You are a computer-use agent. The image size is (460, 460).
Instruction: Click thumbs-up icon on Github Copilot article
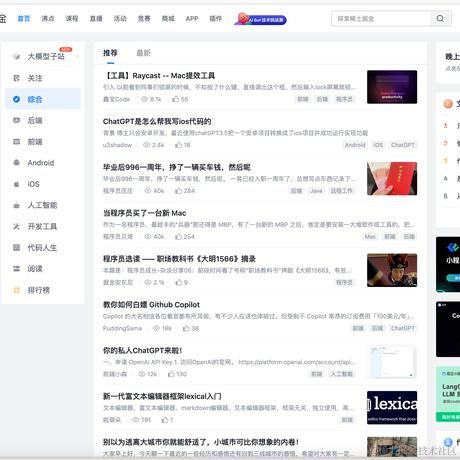(186, 328)
